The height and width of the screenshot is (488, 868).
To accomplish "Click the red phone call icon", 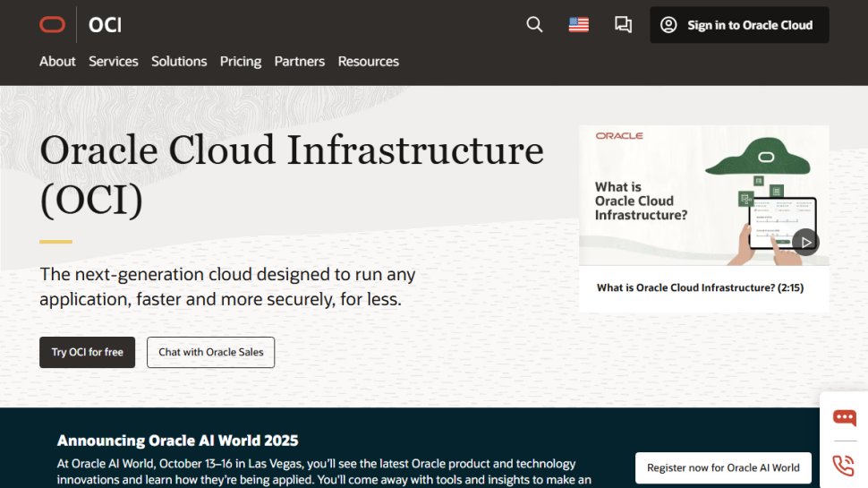I will [x=844, y=466].
